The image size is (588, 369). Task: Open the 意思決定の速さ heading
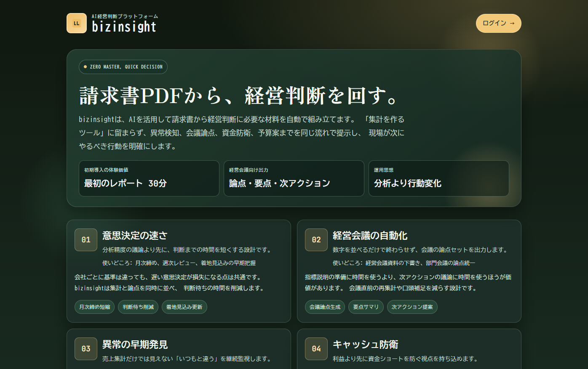point(135,236)
